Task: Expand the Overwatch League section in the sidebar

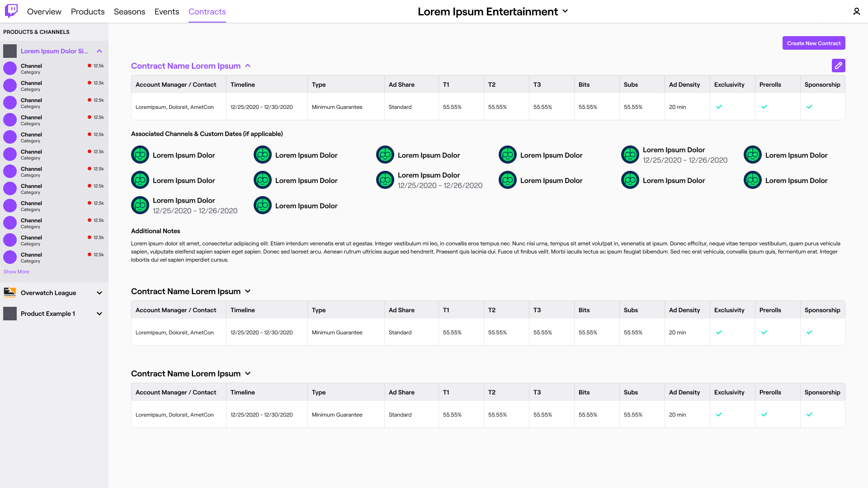Action: pyautogui.click(x=99, y=293)
